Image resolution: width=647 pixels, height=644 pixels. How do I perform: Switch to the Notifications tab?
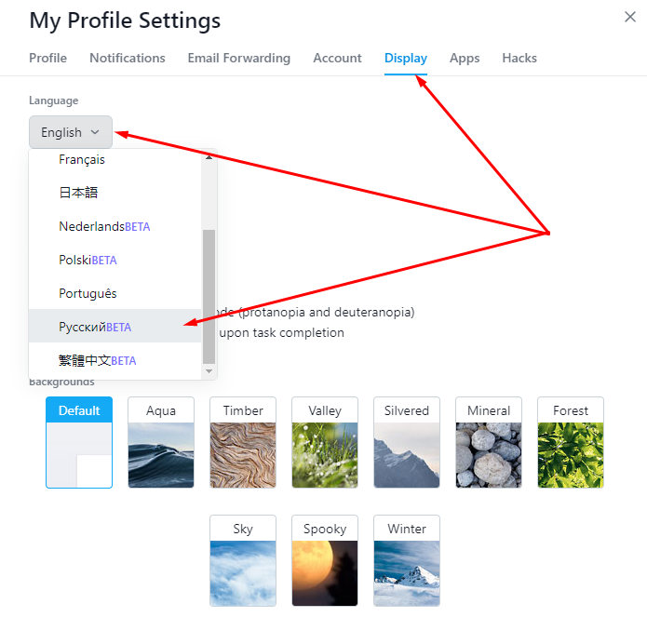[x=128, y=59]
